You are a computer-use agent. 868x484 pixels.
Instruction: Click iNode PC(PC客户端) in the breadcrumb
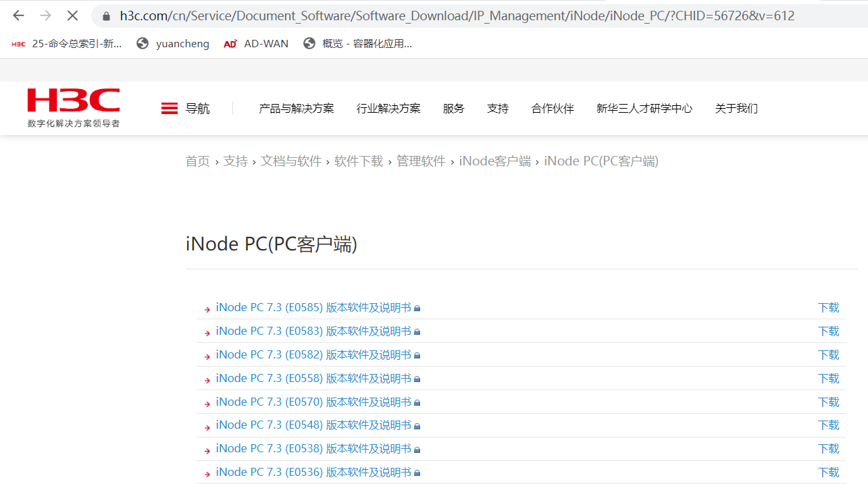click(x=601, y=161)
